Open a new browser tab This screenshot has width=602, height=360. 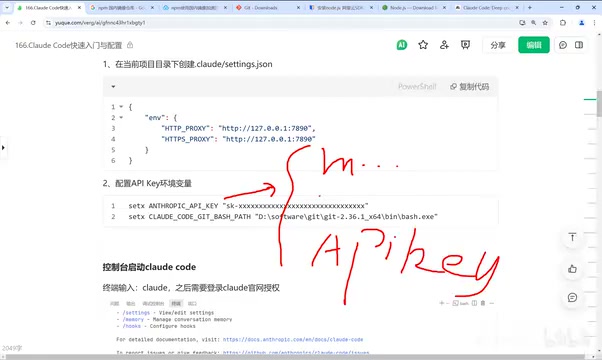pyautogui.click(x=530, y=8)
